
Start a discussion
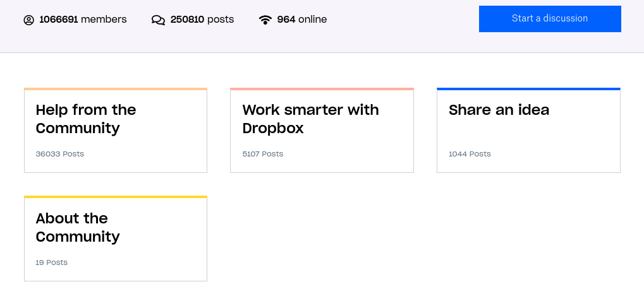point(550,18)
